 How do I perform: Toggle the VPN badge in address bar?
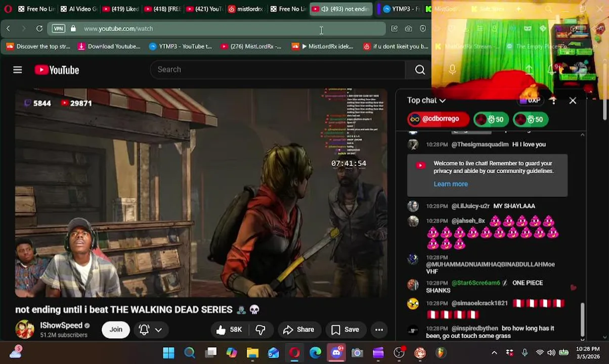pos(59,29)
